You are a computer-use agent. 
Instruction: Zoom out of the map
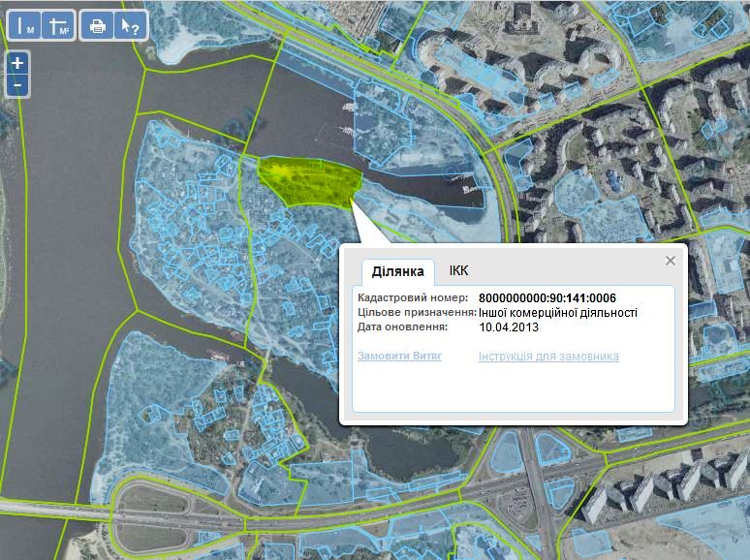(x=17, y=85)
